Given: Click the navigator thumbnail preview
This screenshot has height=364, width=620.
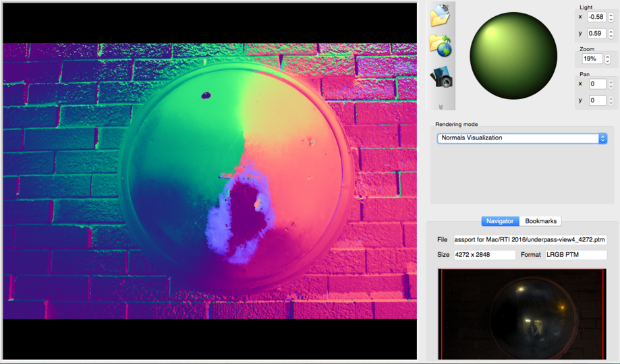Looking at the screenshot, I should coord(522,314).
